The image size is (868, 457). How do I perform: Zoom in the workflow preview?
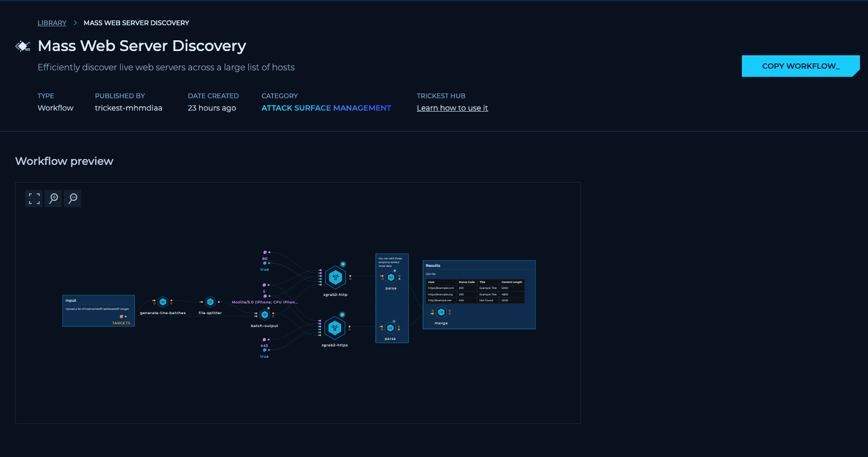pos(54,199)
